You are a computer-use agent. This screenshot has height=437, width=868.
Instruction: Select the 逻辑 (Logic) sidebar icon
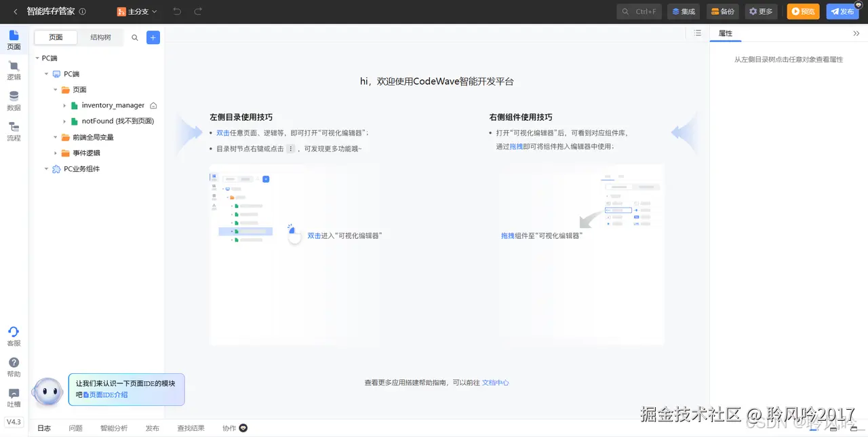[x=14, y=71]
